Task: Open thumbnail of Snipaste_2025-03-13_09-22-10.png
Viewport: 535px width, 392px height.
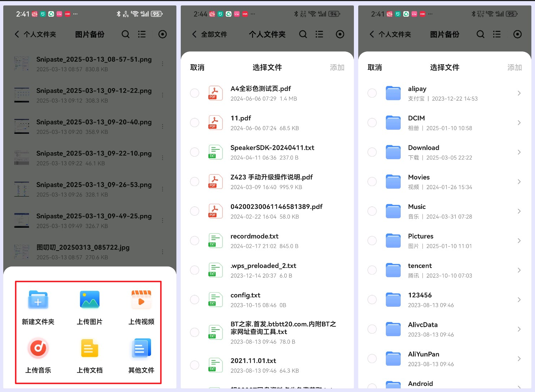Action: [x=21, y=158]
